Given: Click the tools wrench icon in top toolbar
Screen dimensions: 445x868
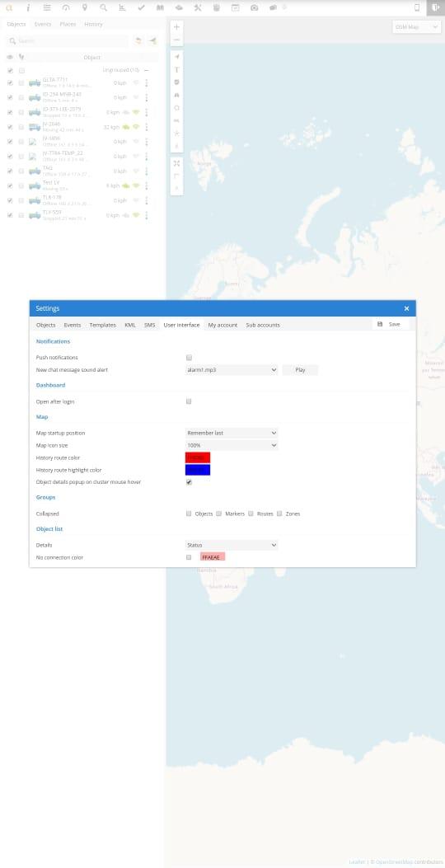Looking at the screenshot, I should (198, 7).
